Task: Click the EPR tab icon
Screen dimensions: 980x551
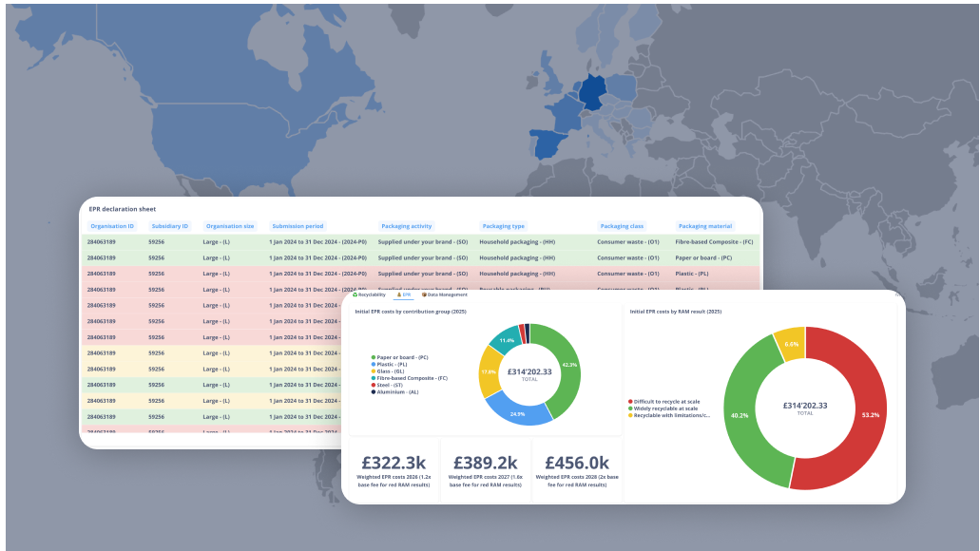Action: (397, 295)
